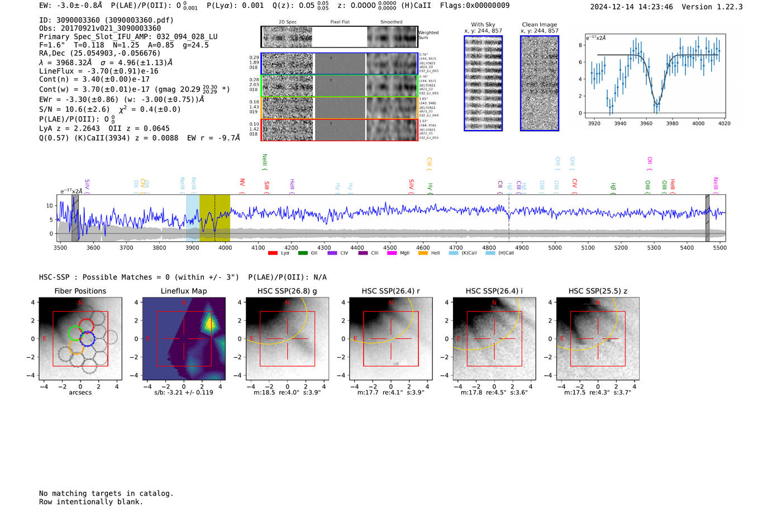Image resolution: width=782 pixels, height=532 pixels.
Task: Click the RA,Dec (25.054903,-0.056676) line
Action: (100, 53)
